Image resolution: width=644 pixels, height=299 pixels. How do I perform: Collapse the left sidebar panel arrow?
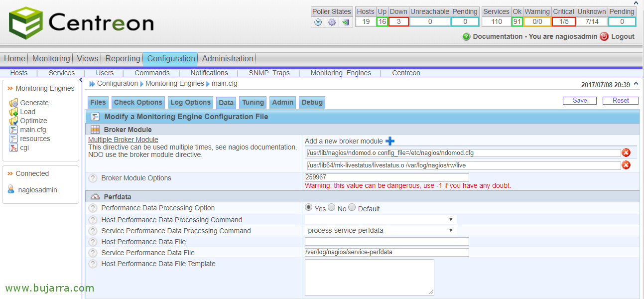[x=81, y=80]
